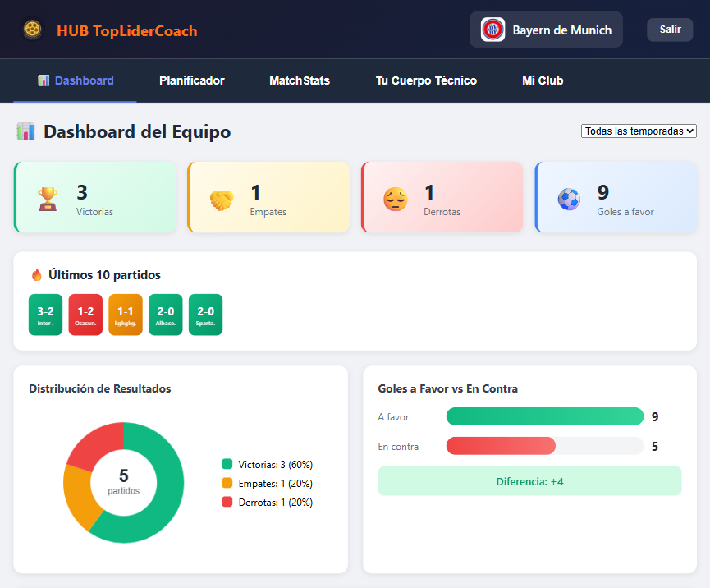Click the center of the results donut chart

pyautogui.click(x=123, y=483)
